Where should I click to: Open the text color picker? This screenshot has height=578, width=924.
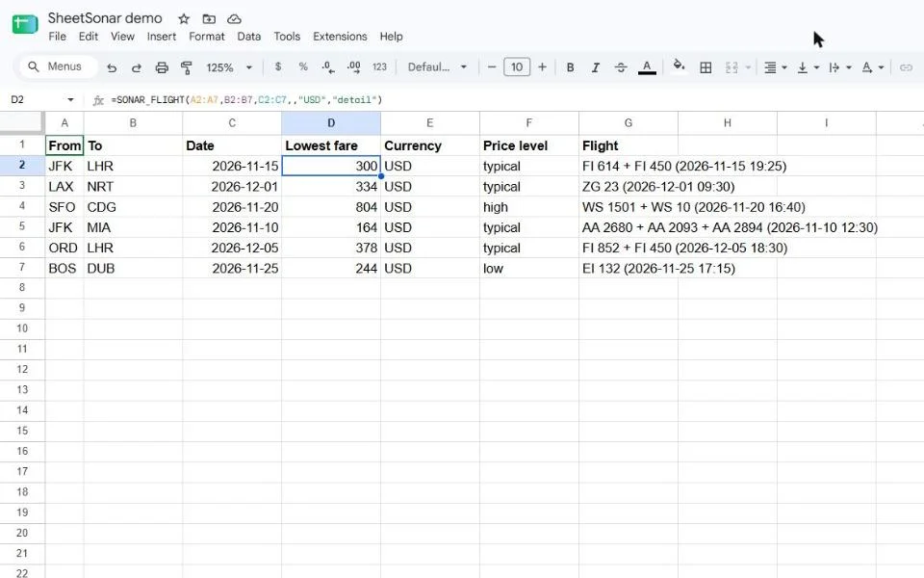647,67
